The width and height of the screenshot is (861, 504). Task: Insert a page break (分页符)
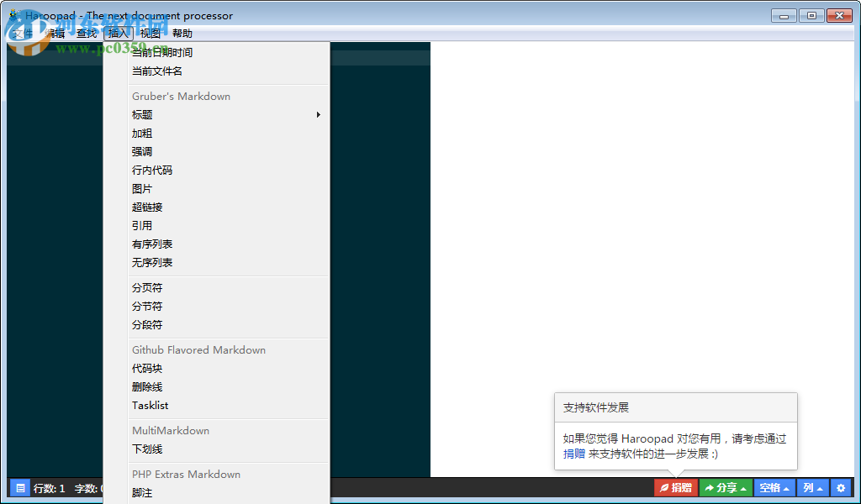[x=143, y=287]
